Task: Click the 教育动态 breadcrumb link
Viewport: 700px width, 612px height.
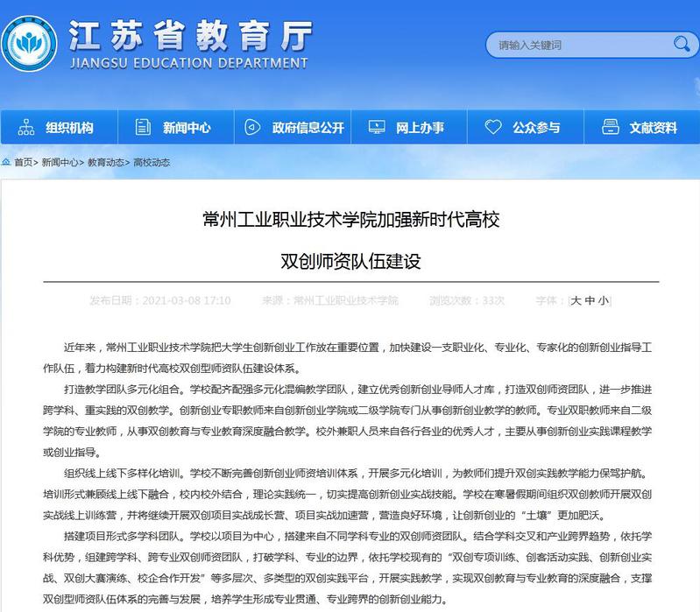Action: click(105, 162)
